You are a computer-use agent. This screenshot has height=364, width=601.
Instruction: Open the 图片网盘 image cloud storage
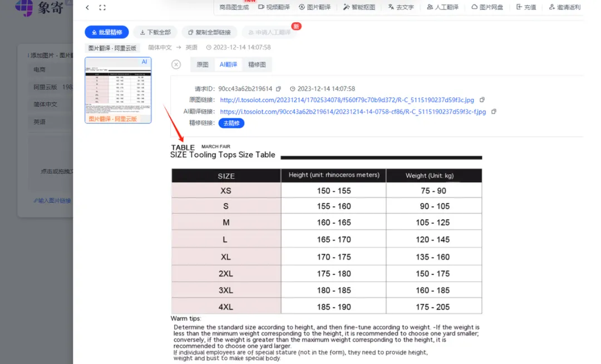(486, 7)
